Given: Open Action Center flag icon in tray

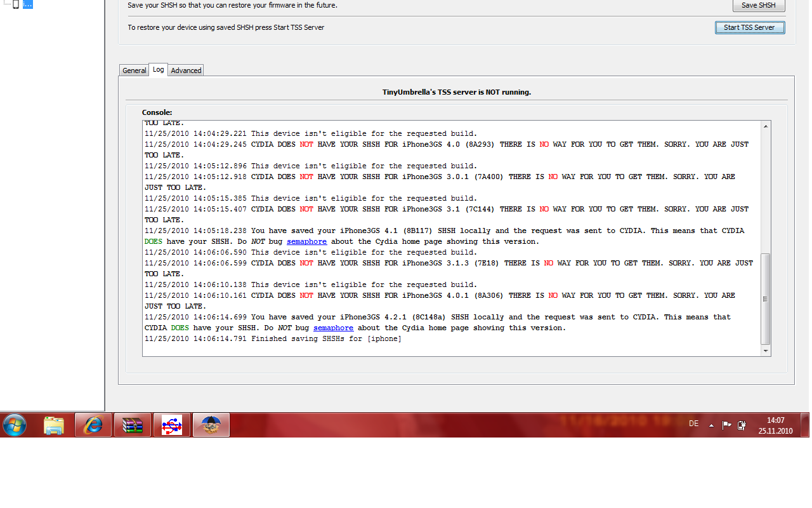Looking at the screenshot, I should tap(727, 425).
